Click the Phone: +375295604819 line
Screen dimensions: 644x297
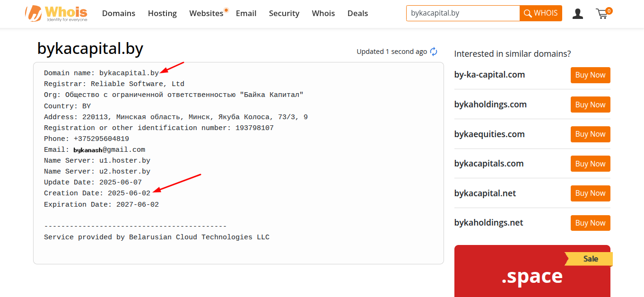(87, 139)
